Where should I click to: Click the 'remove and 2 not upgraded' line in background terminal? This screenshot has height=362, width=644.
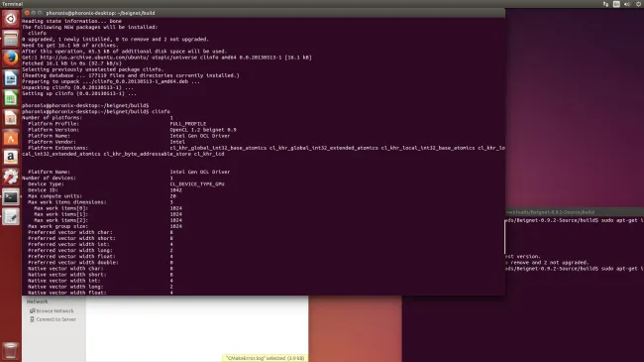pos(548,263)
